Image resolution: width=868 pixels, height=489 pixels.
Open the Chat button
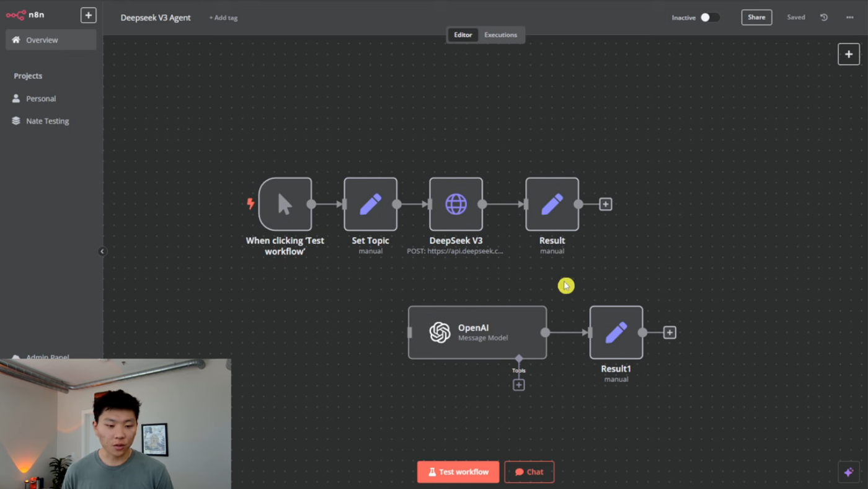[529, 472]
